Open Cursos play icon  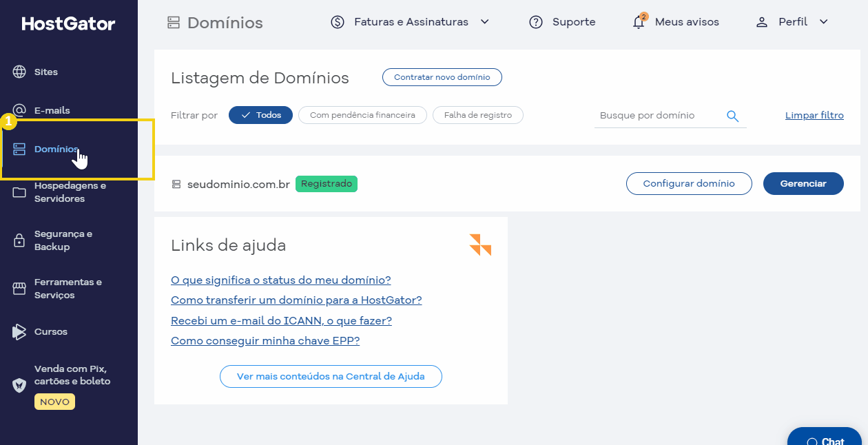tap(19, 331)
